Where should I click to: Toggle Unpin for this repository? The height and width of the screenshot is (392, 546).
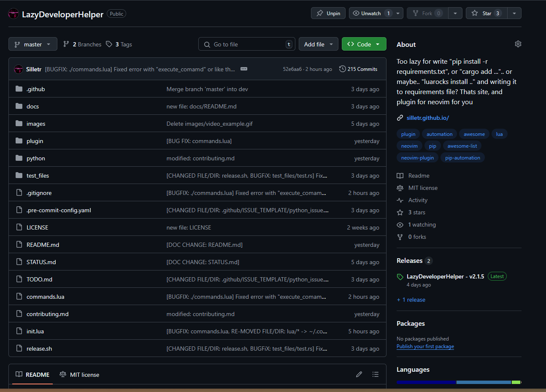328,13
